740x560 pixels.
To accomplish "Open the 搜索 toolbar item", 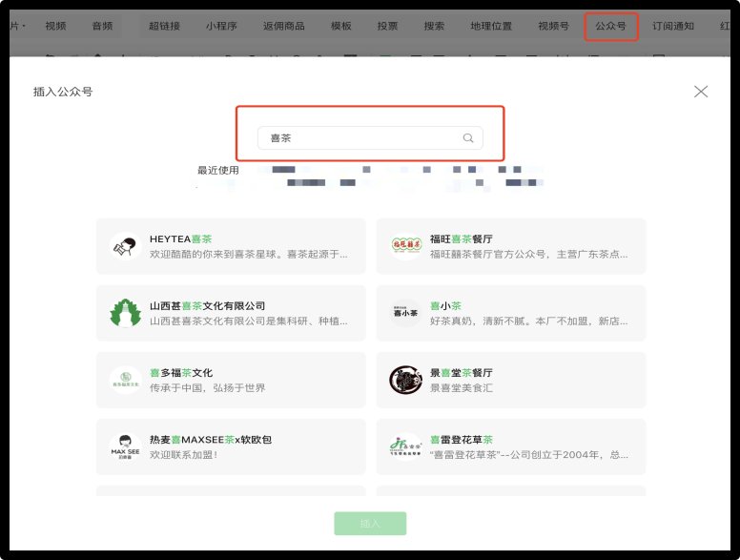I will (434, 26).
